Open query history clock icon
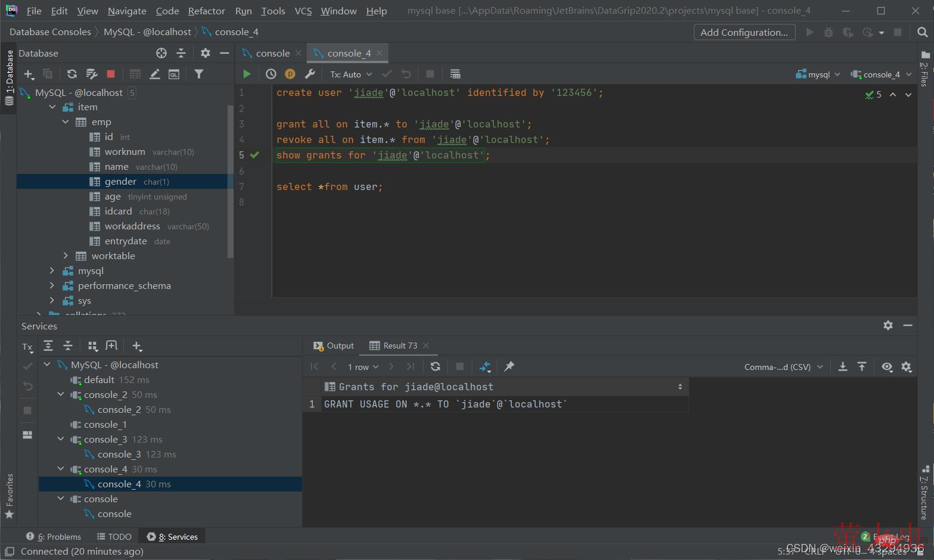This screenshot has height=560, width=934. click(271, 74)
